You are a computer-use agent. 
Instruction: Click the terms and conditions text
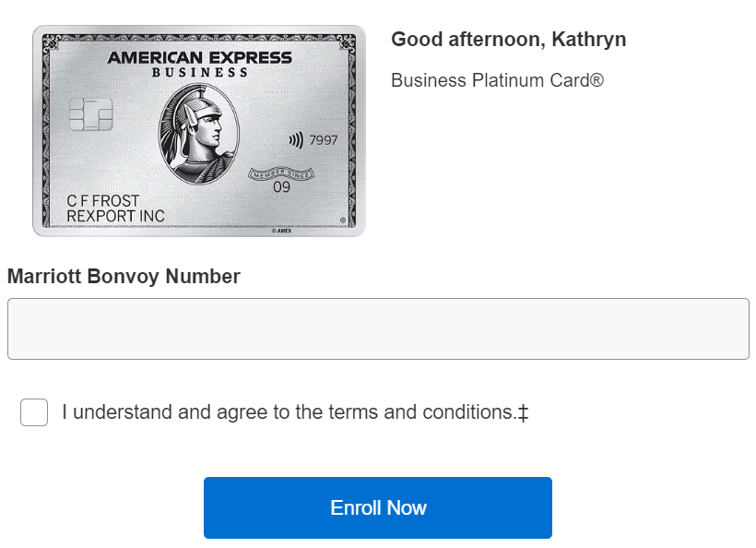click(289, 412)
